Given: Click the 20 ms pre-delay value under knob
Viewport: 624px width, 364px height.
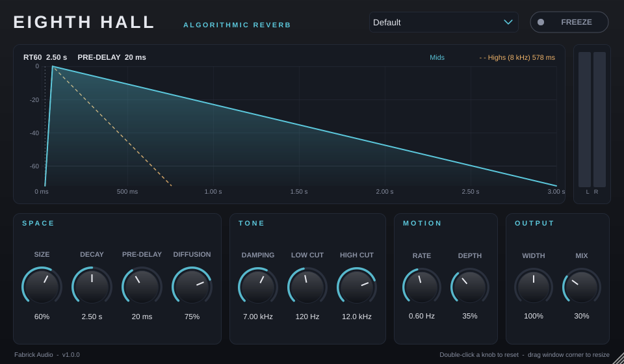Looking at the screenshot, I should [142, 317].
